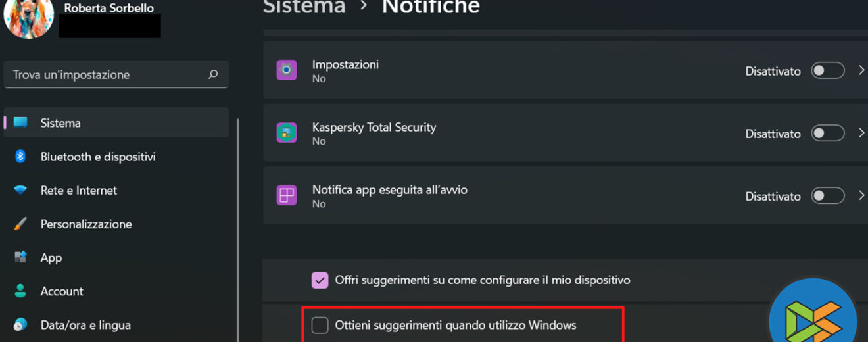Go to Account settings in sidebar
Screen dimensions: 868x342
[62, 291]
